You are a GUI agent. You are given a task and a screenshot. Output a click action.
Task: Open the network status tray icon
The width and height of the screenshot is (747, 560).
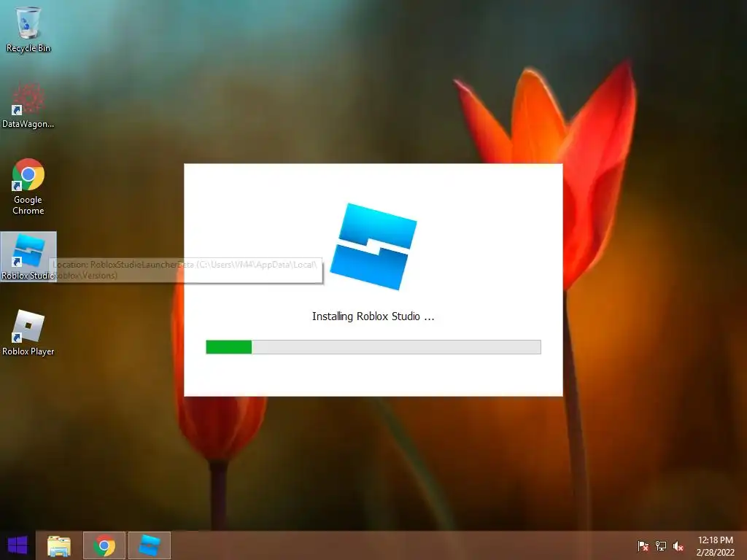(x=661, y=545)
